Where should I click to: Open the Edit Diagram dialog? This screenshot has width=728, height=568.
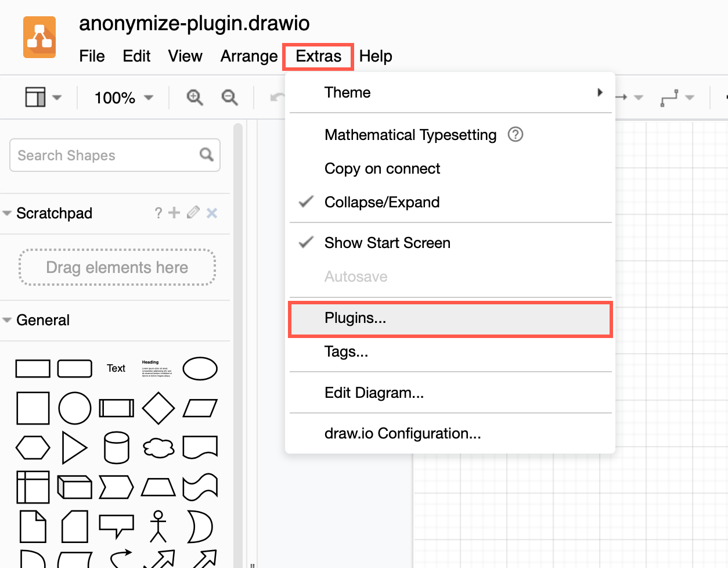(374, 393)
